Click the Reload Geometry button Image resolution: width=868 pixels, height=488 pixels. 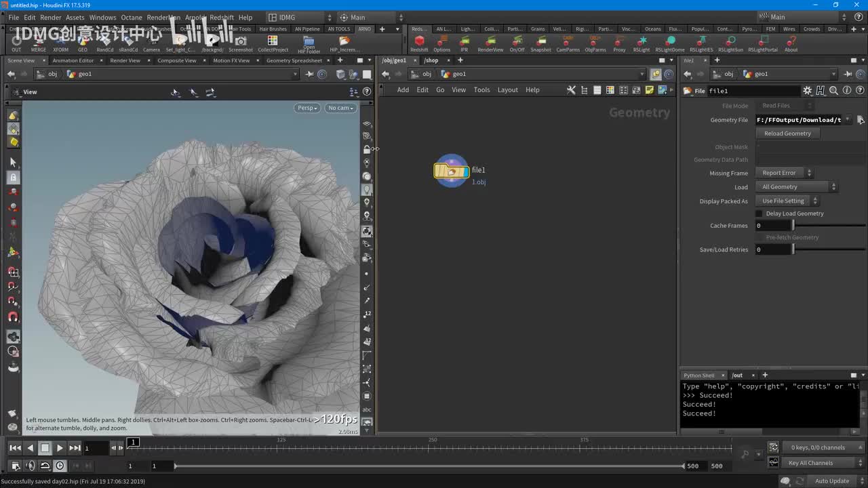click(787, 134)
